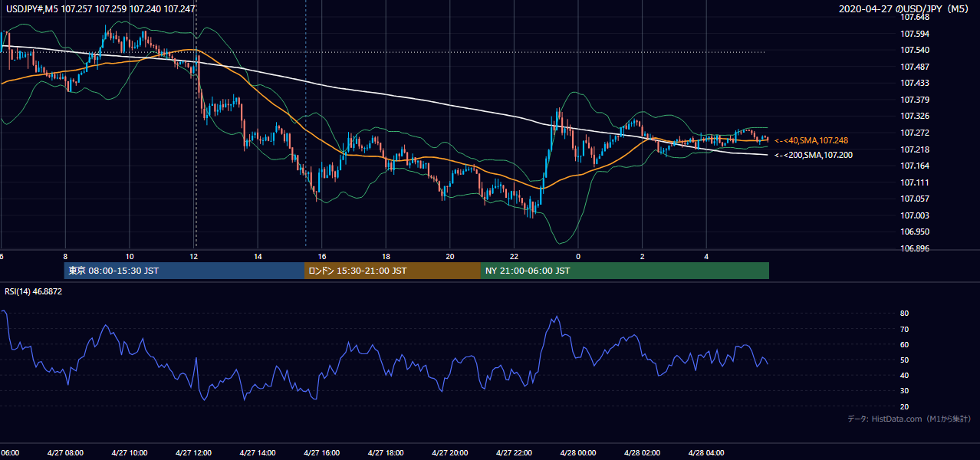Click the RSI 20 level label
The height and width of the screenshot is (460, 980).
point(904,406)
